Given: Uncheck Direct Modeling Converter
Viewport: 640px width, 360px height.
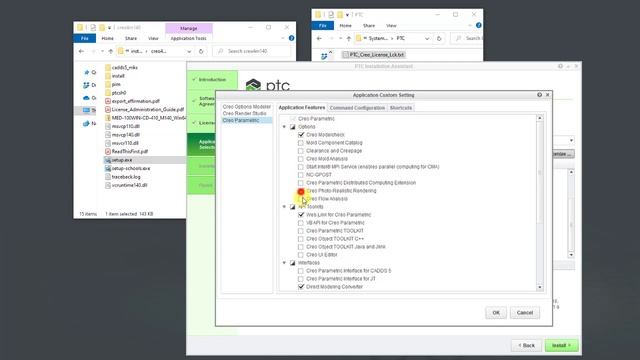Looking at the screenshot, I should pos(301,287).
